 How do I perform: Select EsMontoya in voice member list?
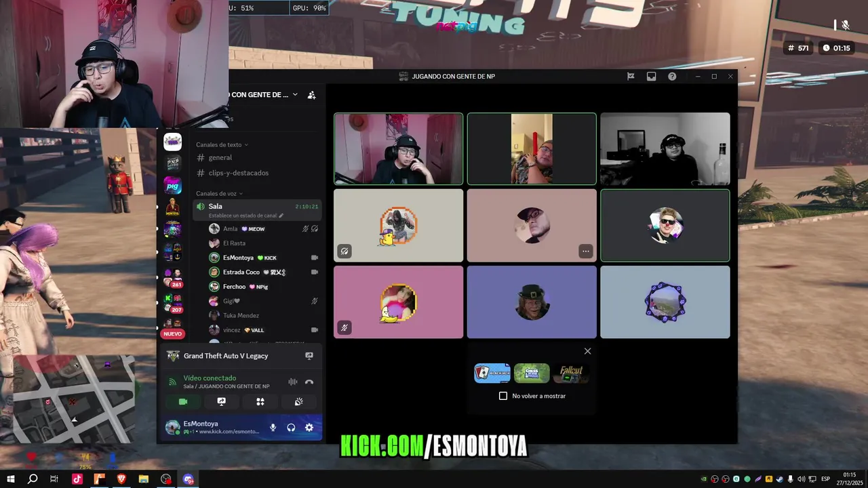click(263, 258)
